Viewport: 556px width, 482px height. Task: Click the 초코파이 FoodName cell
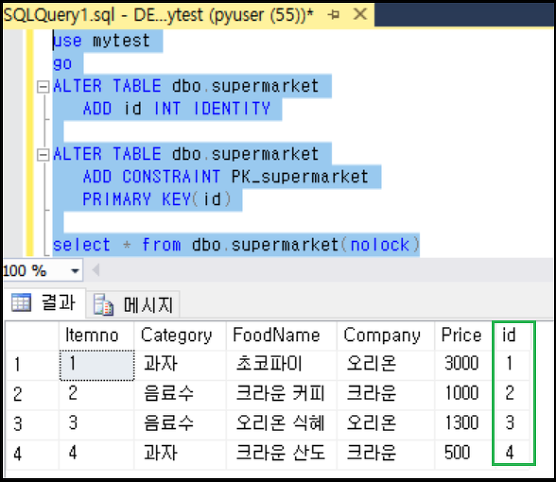click(x=282, y=365)
